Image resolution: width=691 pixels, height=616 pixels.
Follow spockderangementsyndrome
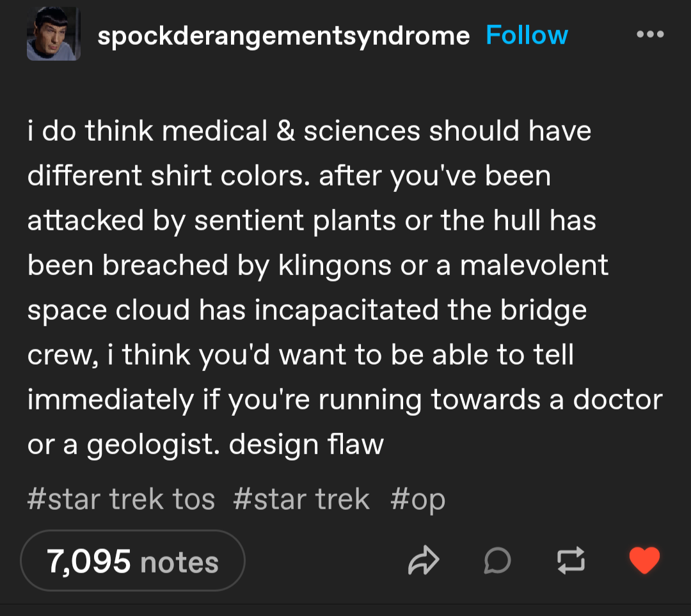point(527,35)
